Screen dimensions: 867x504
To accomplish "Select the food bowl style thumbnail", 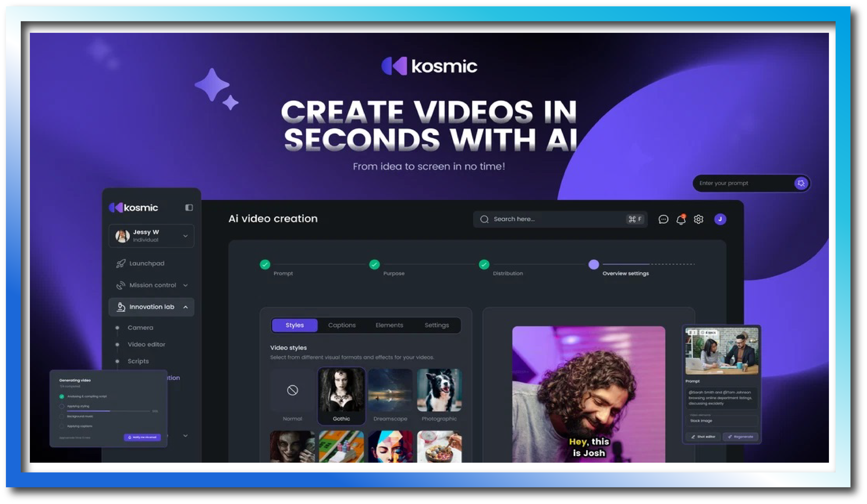I will click(439, 446).
